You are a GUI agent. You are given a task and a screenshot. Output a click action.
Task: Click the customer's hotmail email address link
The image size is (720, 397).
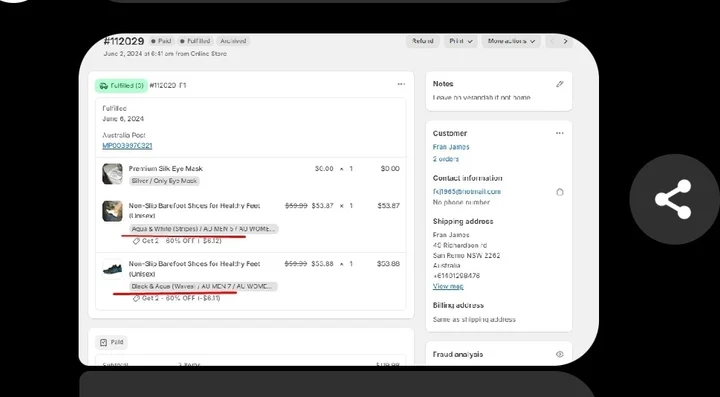pyautogui.click(x=467, y=191)
